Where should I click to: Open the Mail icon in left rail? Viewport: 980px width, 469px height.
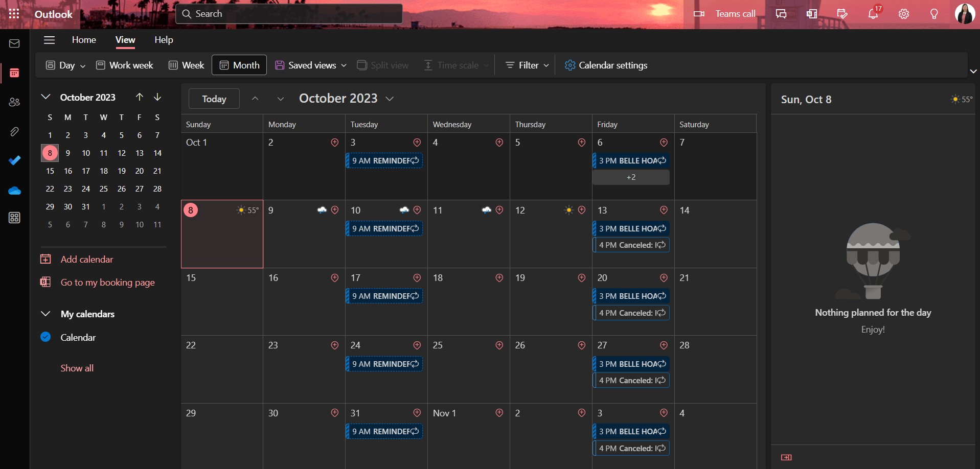point(14,44)
